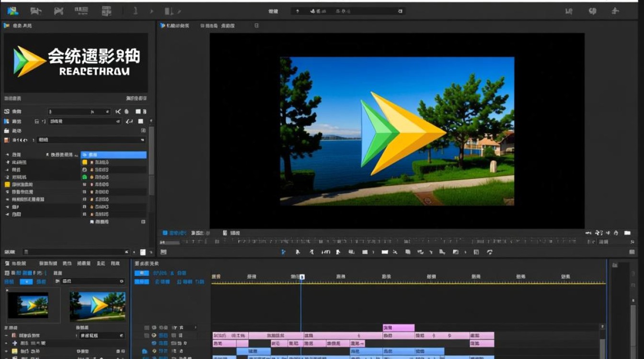This screenshot has height=359, width=644.
Task: Click the green circle icon in the properties list
Action: point(85,177)
